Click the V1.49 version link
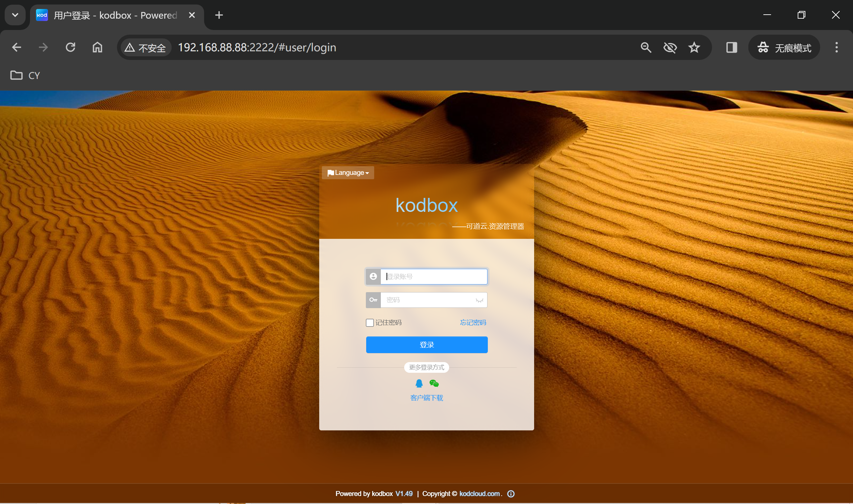Image resolution: width=853 pixels, height=504 pixels. (404, 494)
